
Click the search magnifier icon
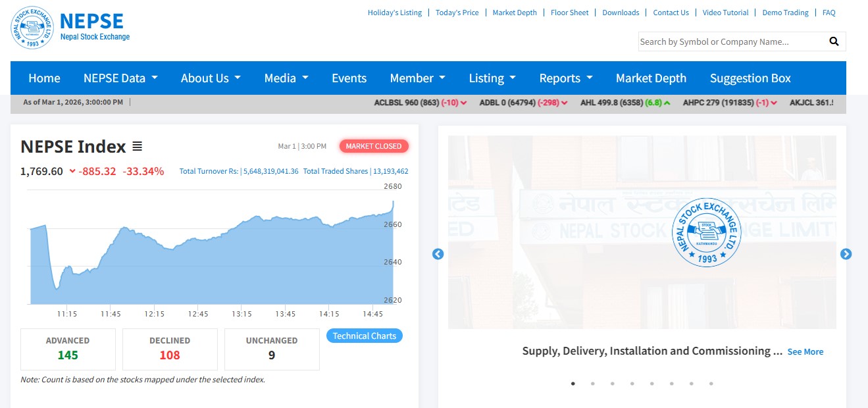[834, 41]
